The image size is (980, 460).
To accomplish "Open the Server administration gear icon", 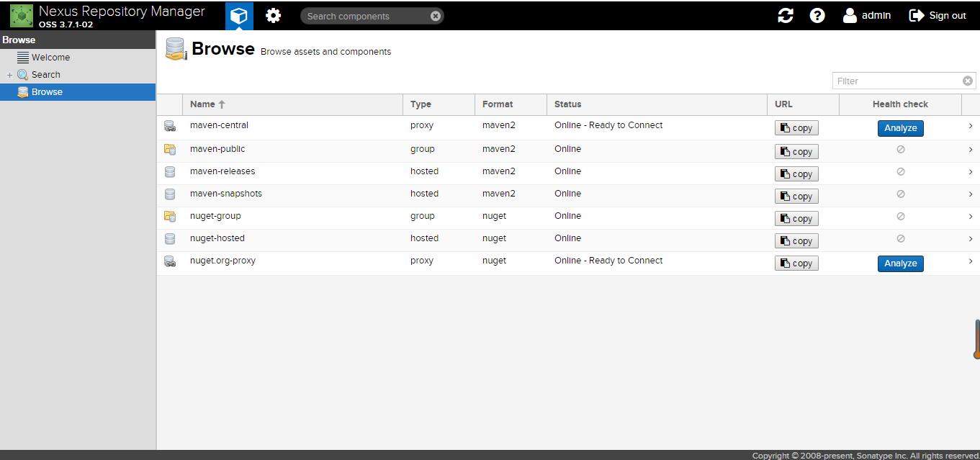I will 273,15.
